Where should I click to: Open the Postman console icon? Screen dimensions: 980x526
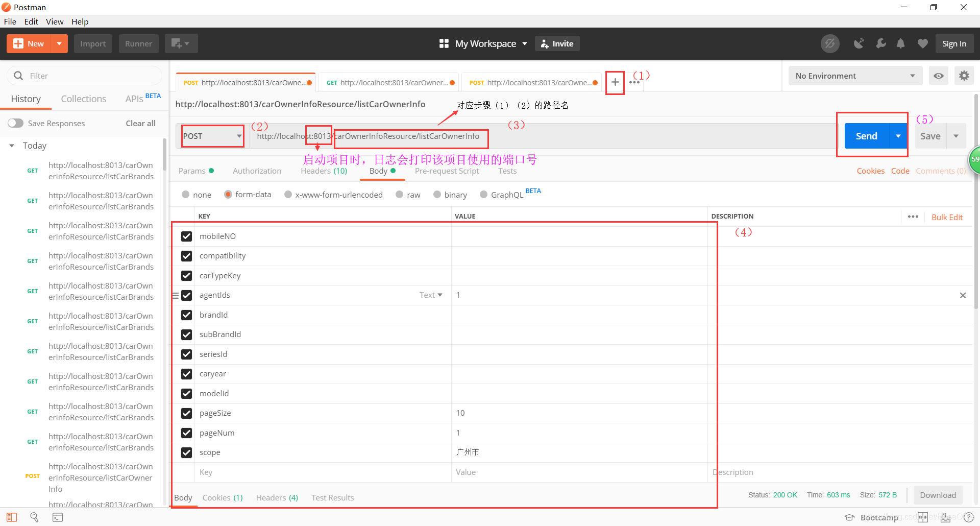pos(58,517)
